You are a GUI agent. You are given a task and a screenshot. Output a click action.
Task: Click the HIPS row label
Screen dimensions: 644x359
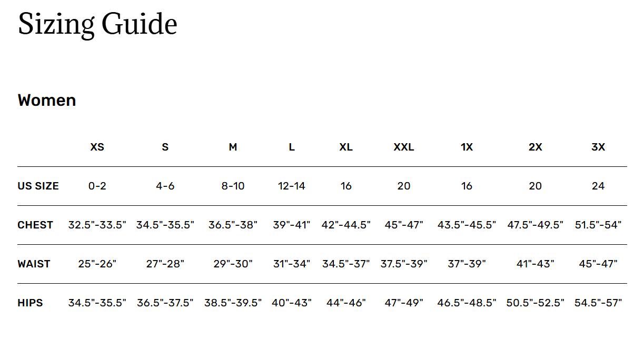pyautogui.click(x=30, y=303)
